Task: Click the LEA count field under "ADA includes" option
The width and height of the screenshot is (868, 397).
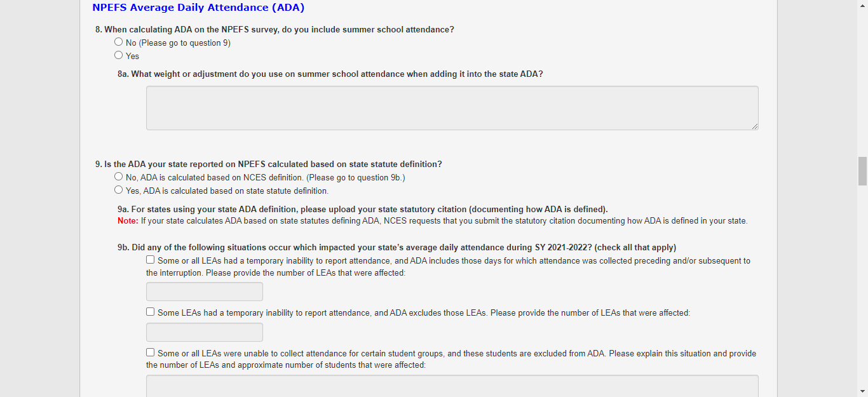Action: click(x=204, y=292)
